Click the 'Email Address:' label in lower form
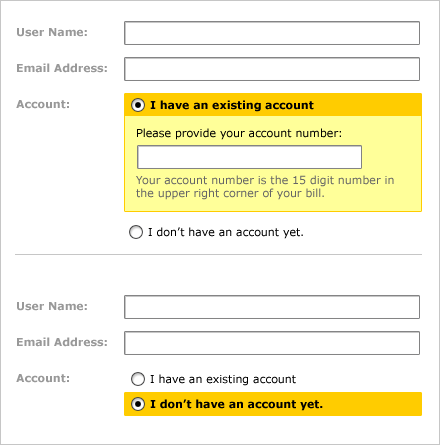440x445 pixels. click(x=62, y=342)
